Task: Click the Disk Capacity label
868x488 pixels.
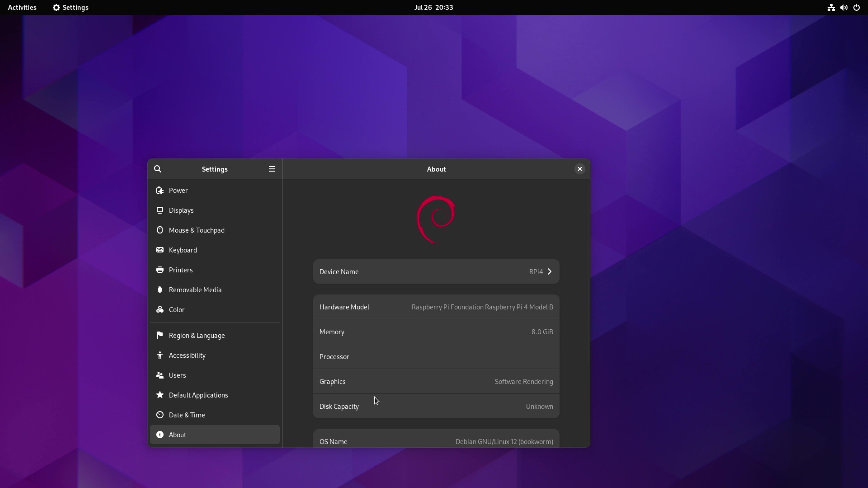Action: click(x=339, y=406)
